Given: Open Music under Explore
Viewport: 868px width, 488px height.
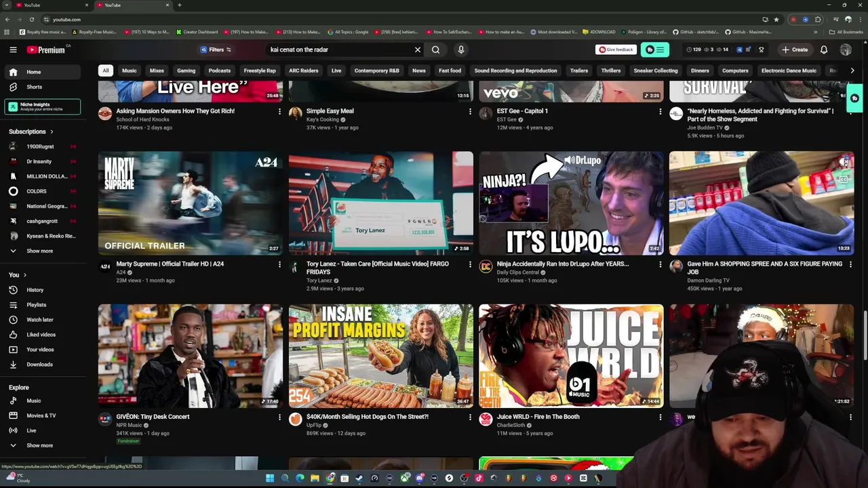Looking at the screenshot, I should click(43, 401).
